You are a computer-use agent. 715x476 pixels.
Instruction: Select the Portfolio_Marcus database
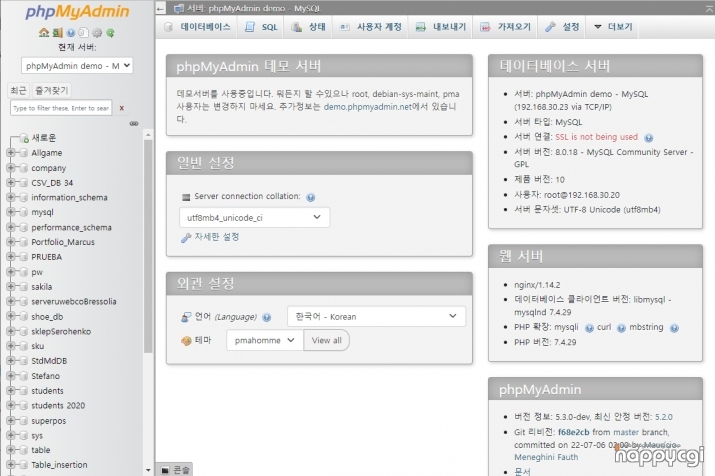tap(63, 242)
